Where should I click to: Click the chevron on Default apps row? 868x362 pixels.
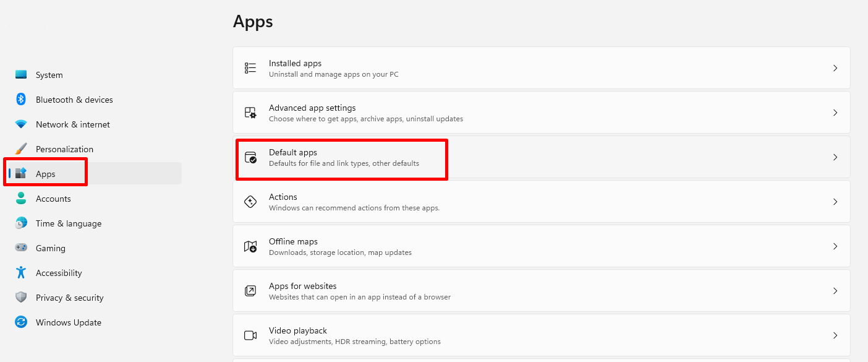click(835, 157)
